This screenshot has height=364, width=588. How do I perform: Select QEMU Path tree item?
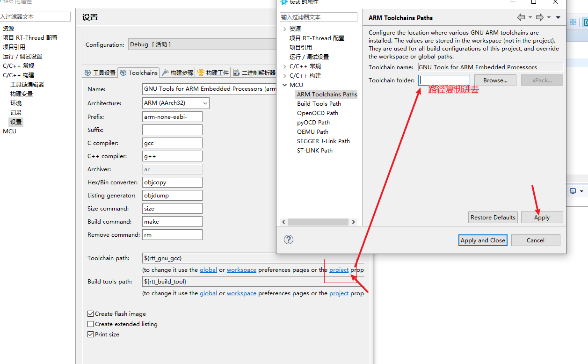(x=312, y=132)
